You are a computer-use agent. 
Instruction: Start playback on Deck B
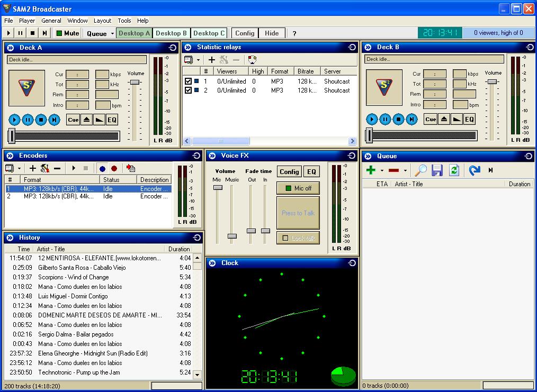[x=372, y=120]
